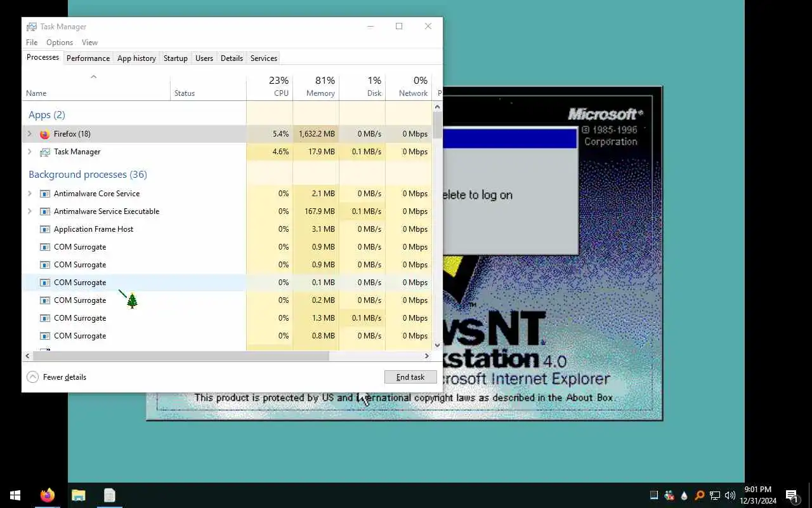Viewport: 812px width, 508px height.
Task: Open the File menu
Action: (x=32, y=43)
